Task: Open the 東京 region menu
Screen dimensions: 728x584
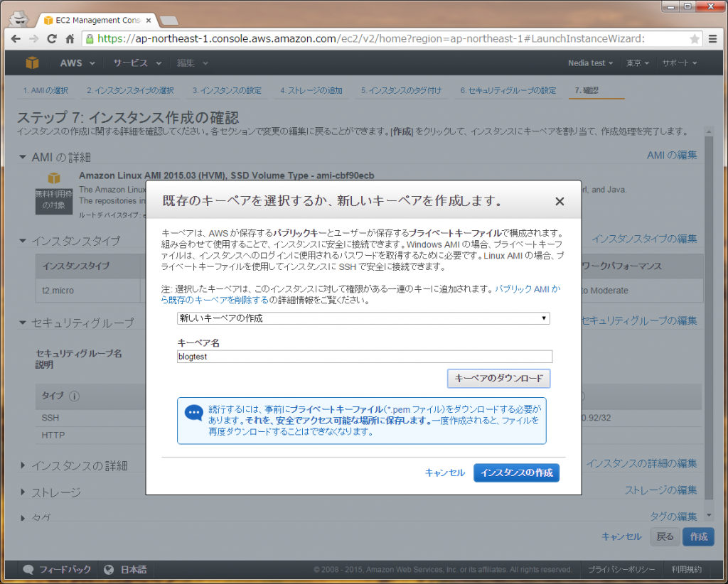Action: pos(638,63)
